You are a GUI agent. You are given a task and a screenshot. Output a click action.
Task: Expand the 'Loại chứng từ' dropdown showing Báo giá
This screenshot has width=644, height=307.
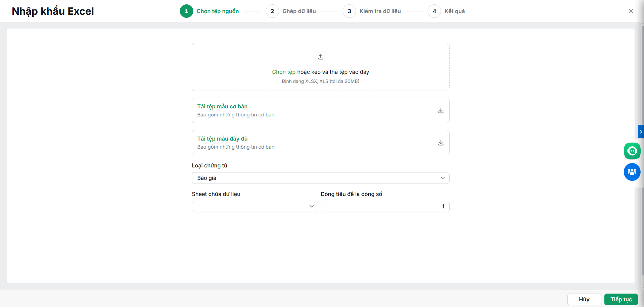(321, 178)
